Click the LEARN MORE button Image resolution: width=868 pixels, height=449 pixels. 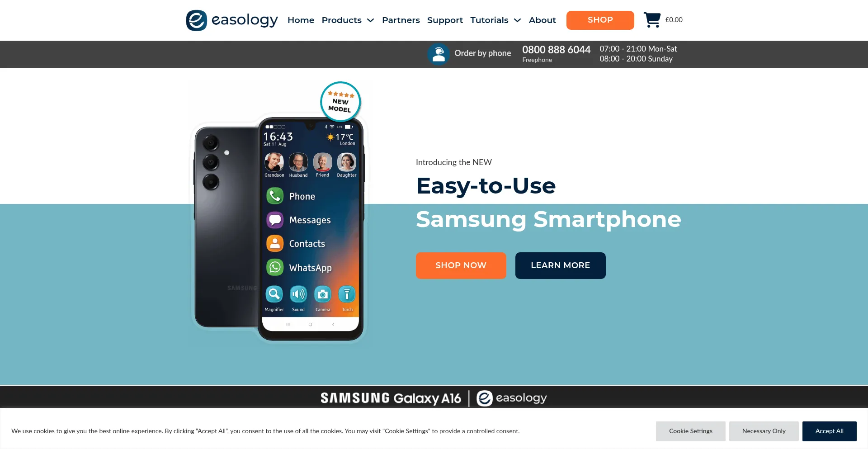coord(561,265)
